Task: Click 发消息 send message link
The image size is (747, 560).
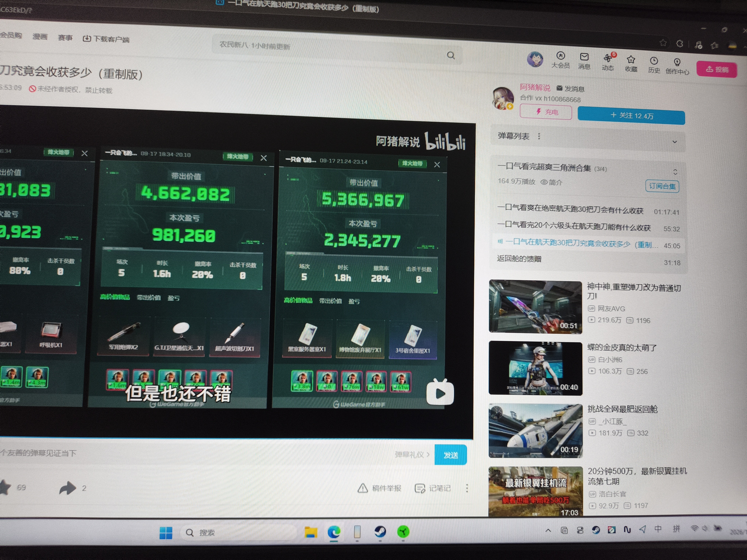Action: tap(570, 89)
